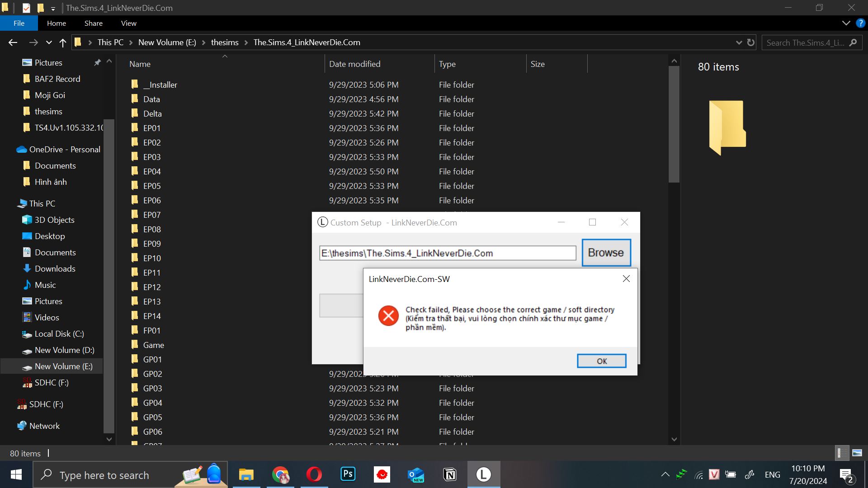The image size is (868, 488).
Task: Open the File menu
Action: point(19,23)
